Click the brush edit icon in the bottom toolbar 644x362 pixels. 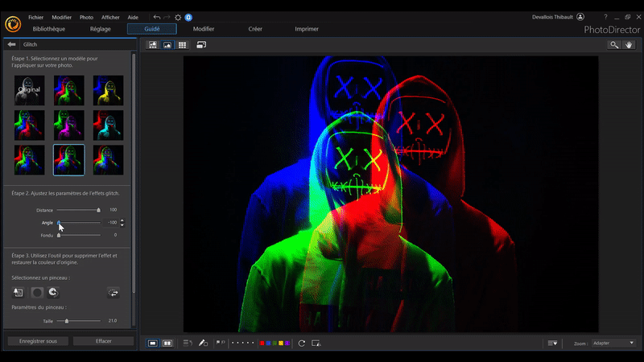203,343
